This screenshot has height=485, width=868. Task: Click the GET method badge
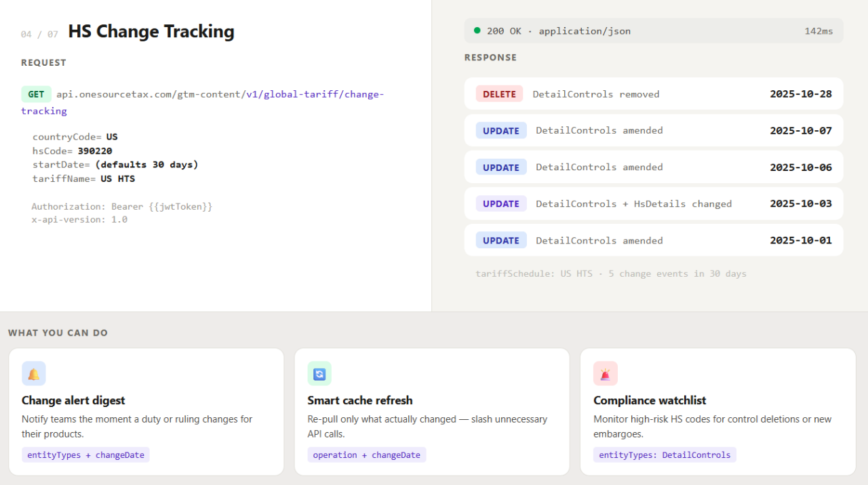click(x=36, y=94)
